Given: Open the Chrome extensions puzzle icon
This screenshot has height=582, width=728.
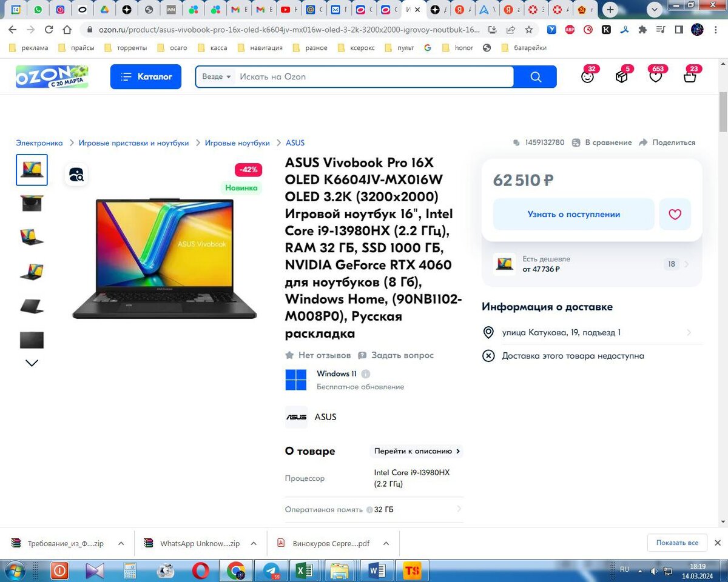Looking at the screenshot, I should coord(643,29).
